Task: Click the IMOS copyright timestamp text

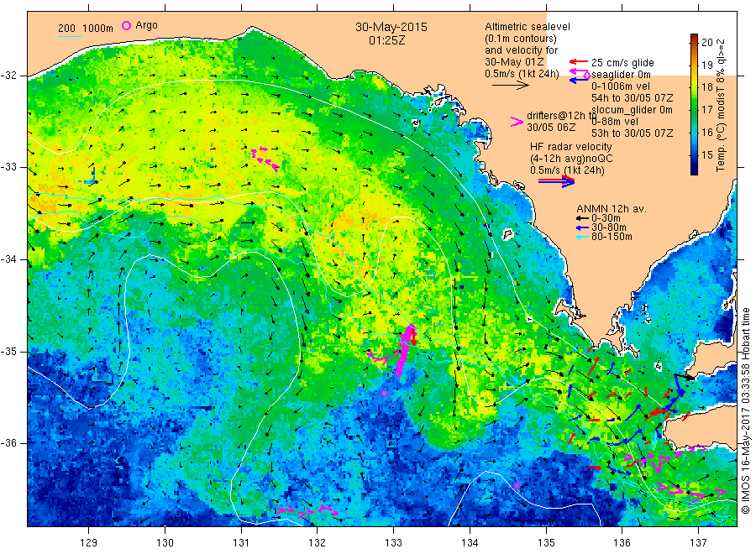Action: click(745, 410)
